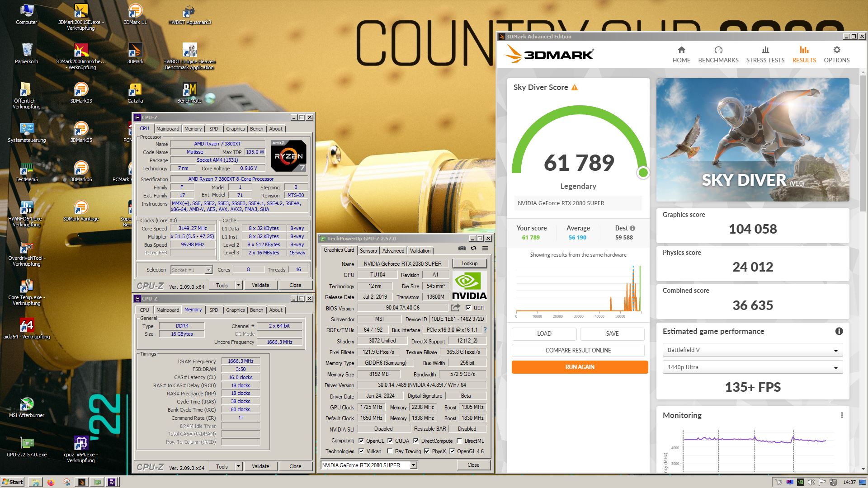
Task: Click the score distribution chart
Action: coord(578,289)
